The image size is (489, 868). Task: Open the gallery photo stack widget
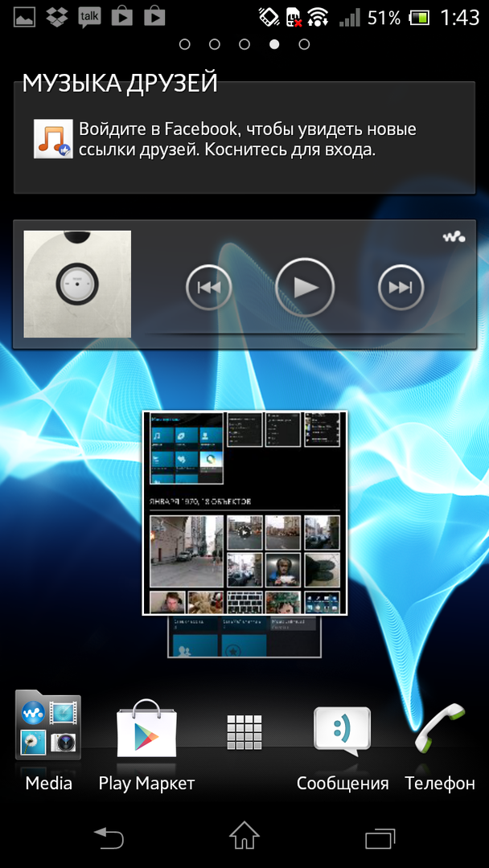(x=244, y=513)
